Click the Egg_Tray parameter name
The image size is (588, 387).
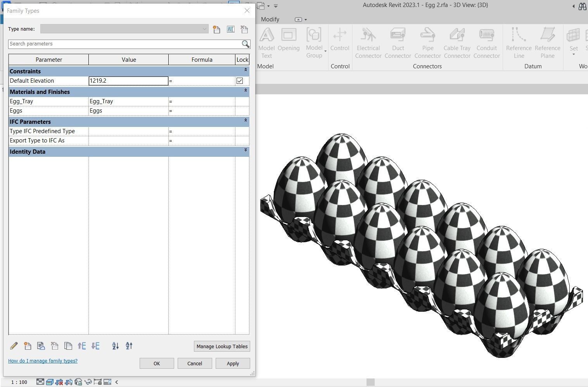click(21, 101)
